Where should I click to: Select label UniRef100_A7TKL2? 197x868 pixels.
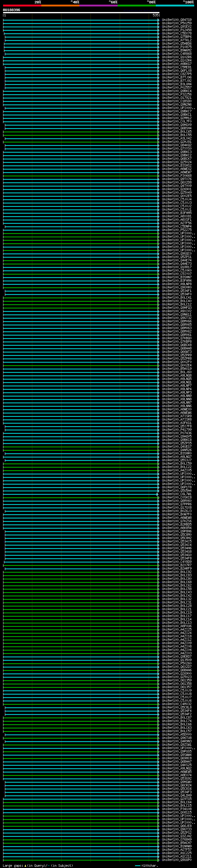point(176,40)
